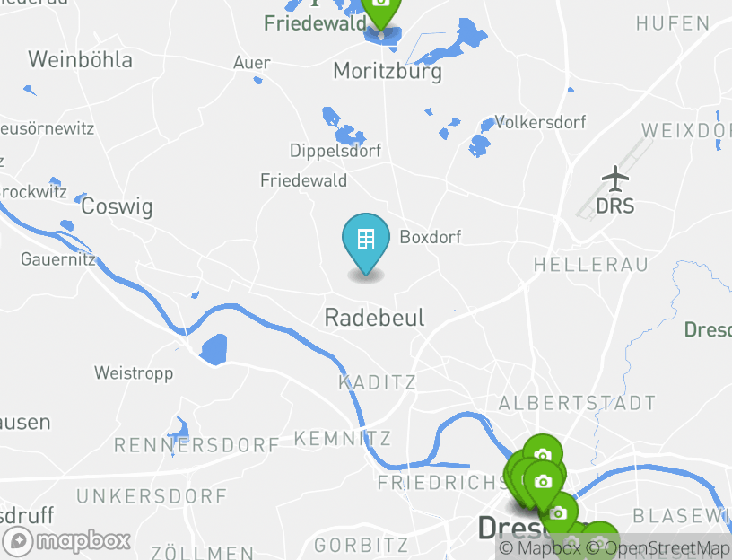Select the Volkersdorf village label
732x560 pixels.
click(540, 122)
